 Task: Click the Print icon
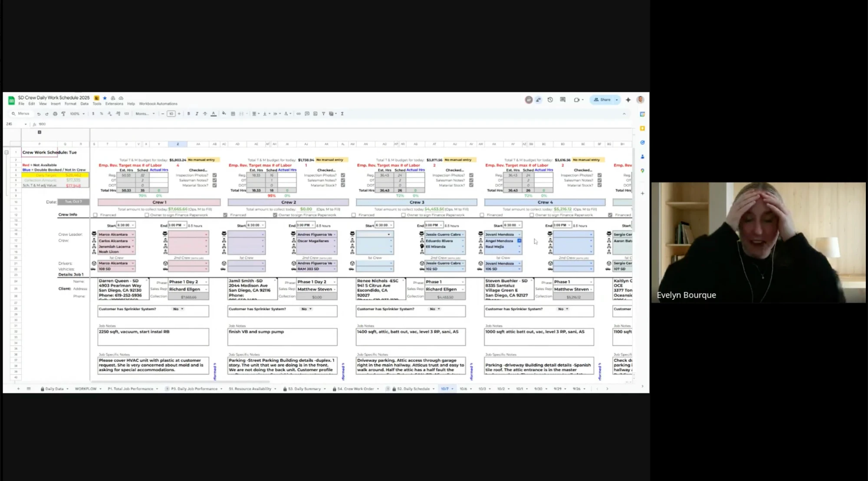point(55,114)
